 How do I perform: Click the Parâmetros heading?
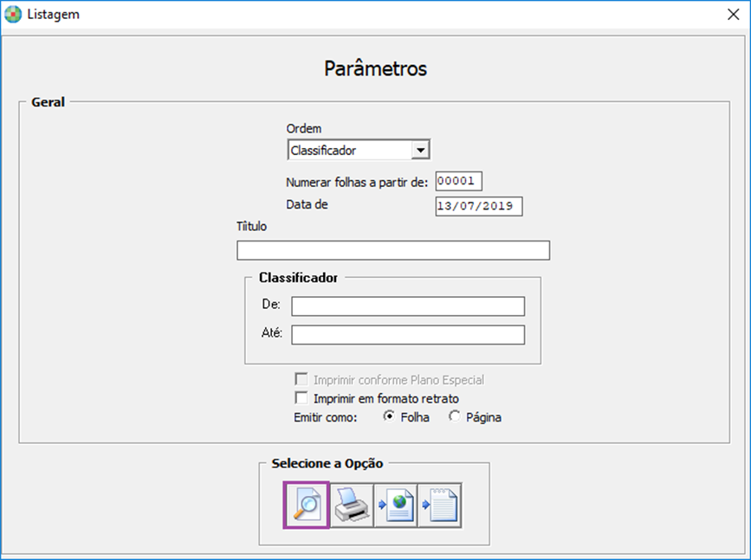click(376, 68)
